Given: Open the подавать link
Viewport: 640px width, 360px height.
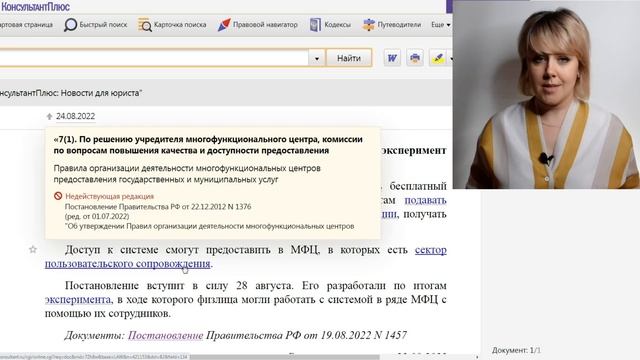Looking at the screenshot, I should (425, 200).
